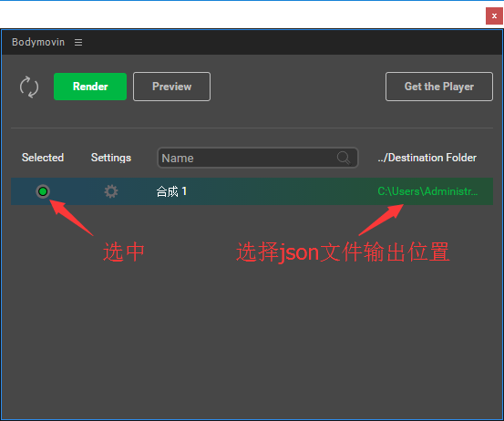This screenshot has width=504, height=421.
Task: Open the Preview button
Action: (171, 87)
